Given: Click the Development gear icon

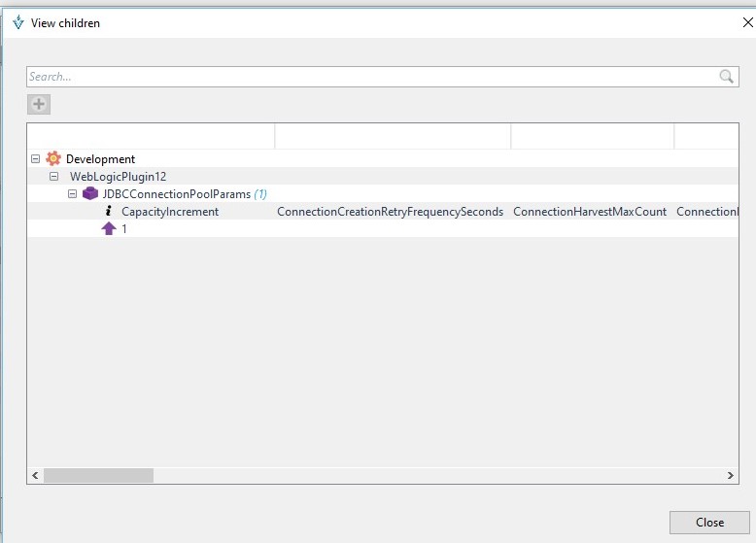Looking at the screenshot, I should (x=53, y=158).
